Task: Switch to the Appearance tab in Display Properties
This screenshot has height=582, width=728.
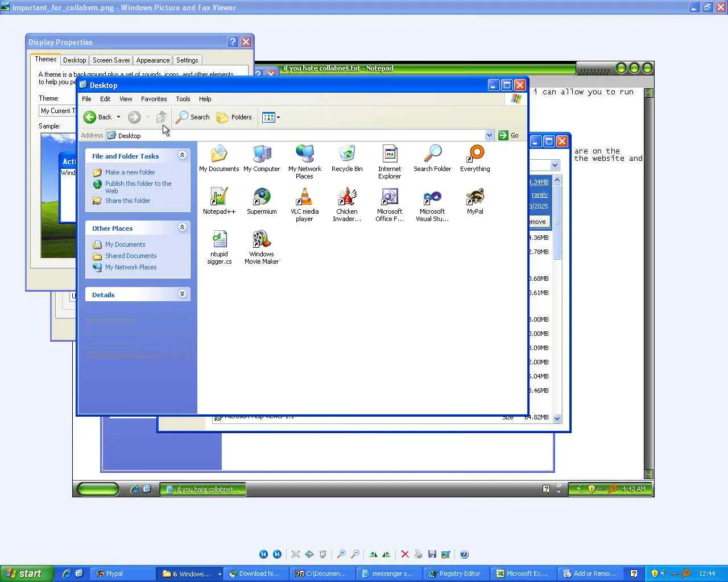Action: [x=153, y=60]
